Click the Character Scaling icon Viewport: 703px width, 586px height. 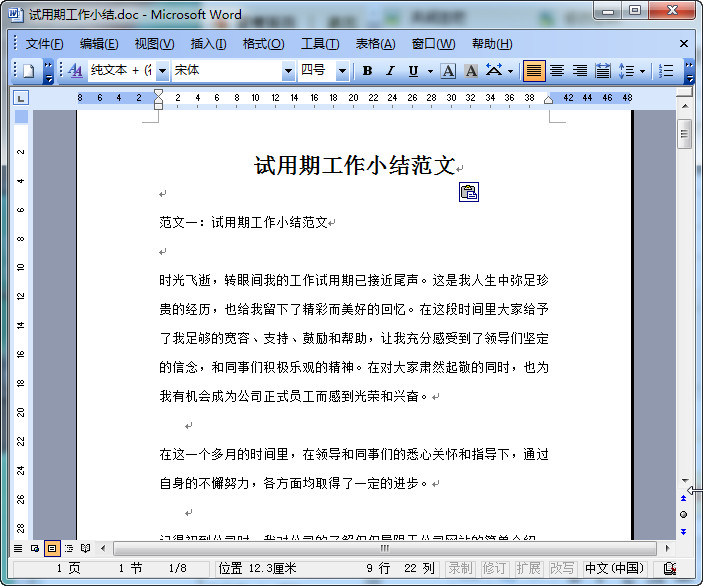click(x=494, y=71)
